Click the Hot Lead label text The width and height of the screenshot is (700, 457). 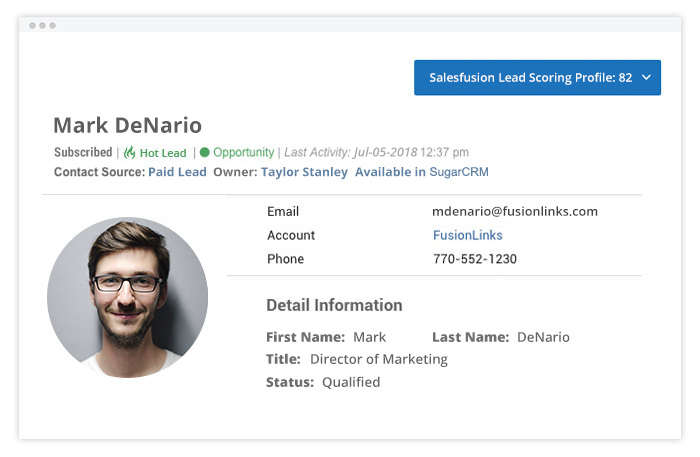pyautogui.click(x=163, y=153)
